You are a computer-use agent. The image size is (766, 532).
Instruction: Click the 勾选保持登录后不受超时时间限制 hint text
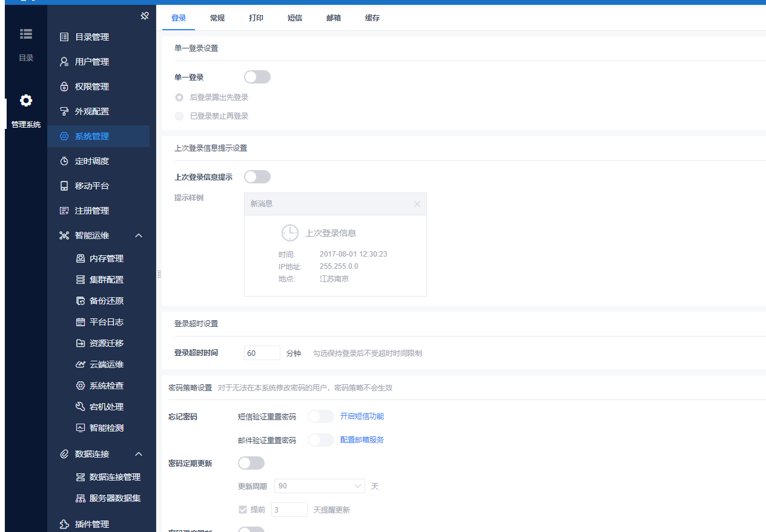(x=368, y=353)
